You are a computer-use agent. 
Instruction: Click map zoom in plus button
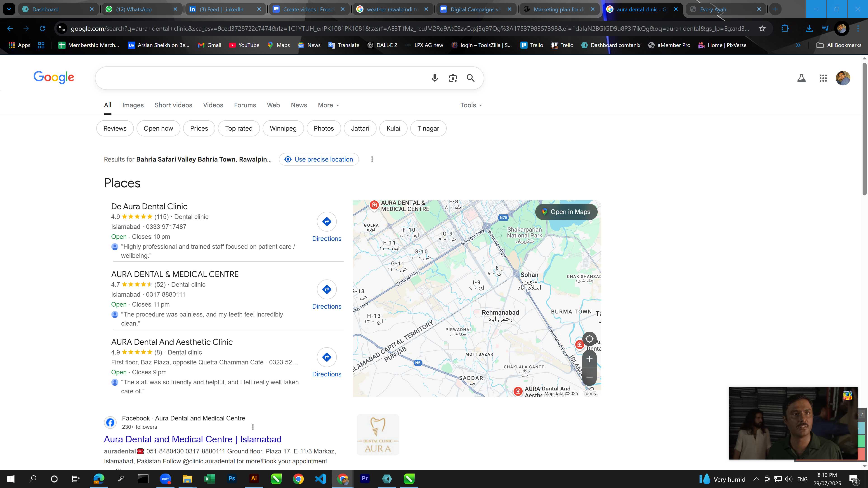tap(589, 359)
